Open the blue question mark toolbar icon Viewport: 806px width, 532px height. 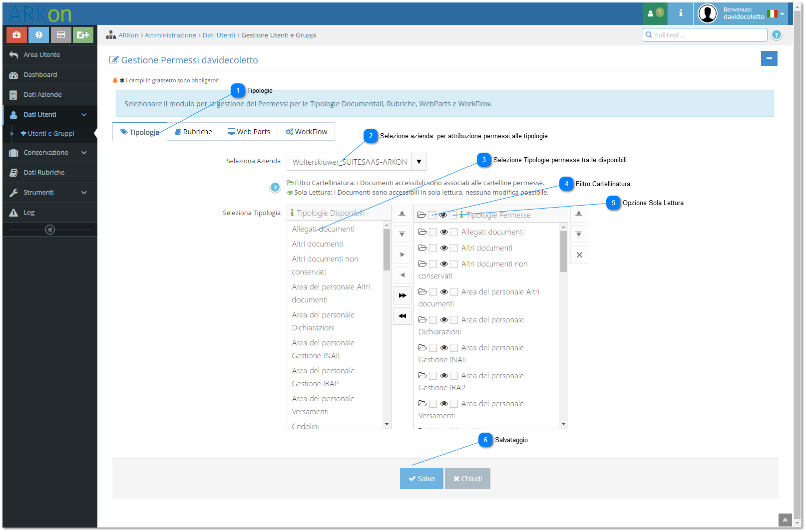click(x=39, y=35)
